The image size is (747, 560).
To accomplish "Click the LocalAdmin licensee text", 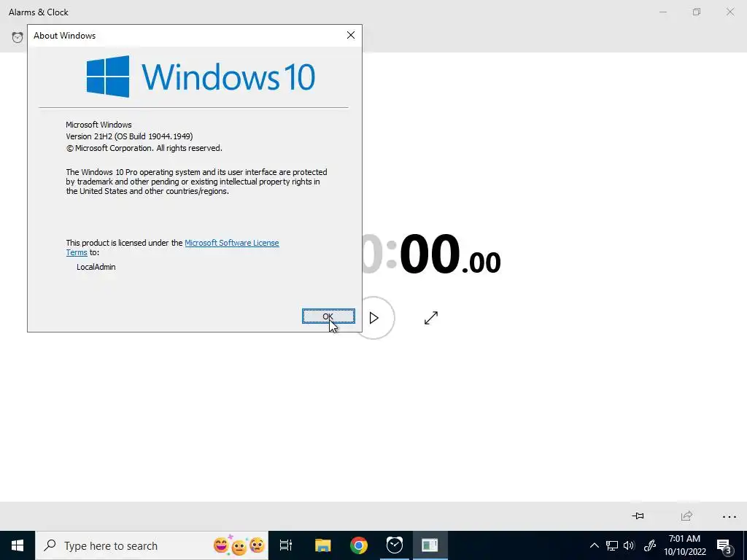I will pos(96,267).
